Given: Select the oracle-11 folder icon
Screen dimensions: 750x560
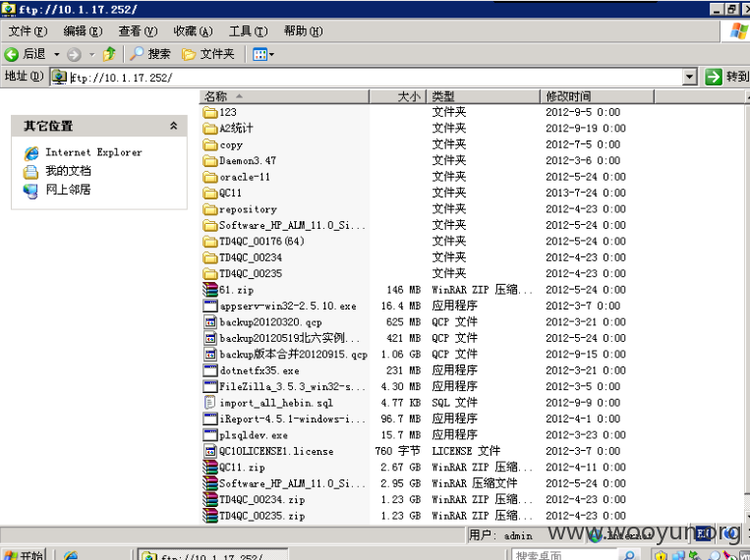Looking at the screenshot, I should 210,178.
